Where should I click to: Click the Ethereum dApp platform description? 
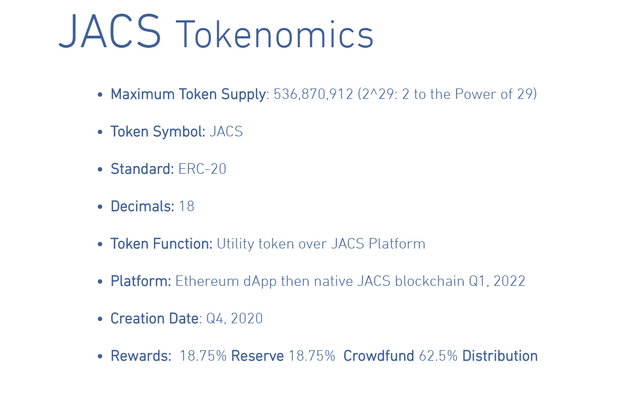pyautogui.click(x=350, y=281)
